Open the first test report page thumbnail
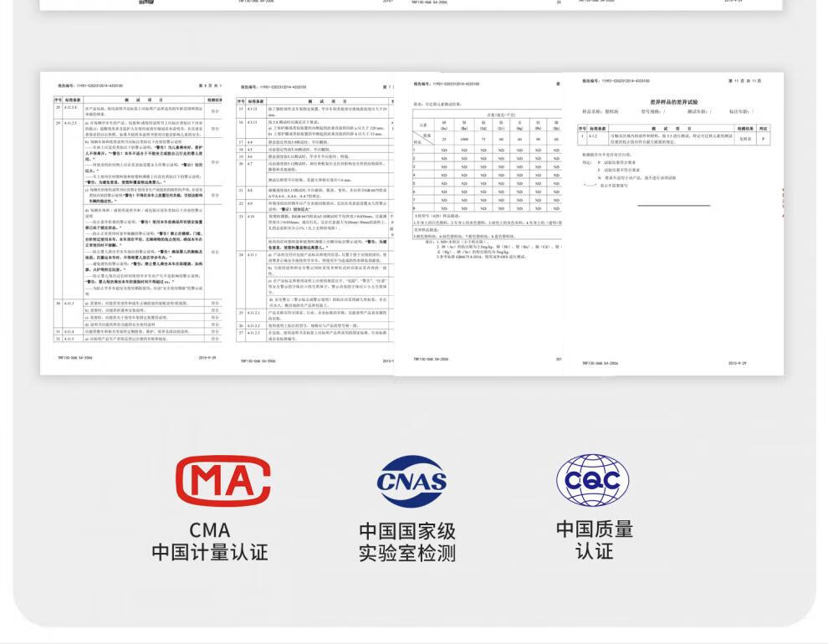 coord(133,223)
